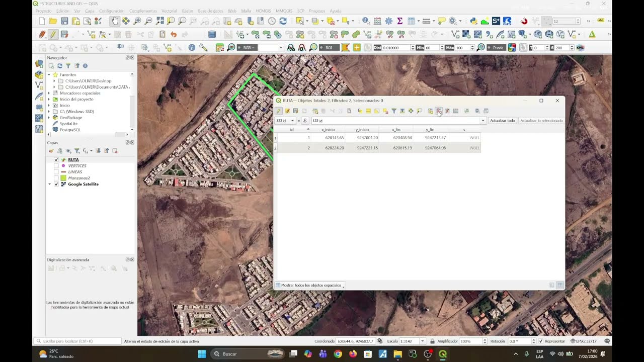Open Chrome from the taskbar
The height and width of the screenshot is (362, 644).
pos(338,354)
